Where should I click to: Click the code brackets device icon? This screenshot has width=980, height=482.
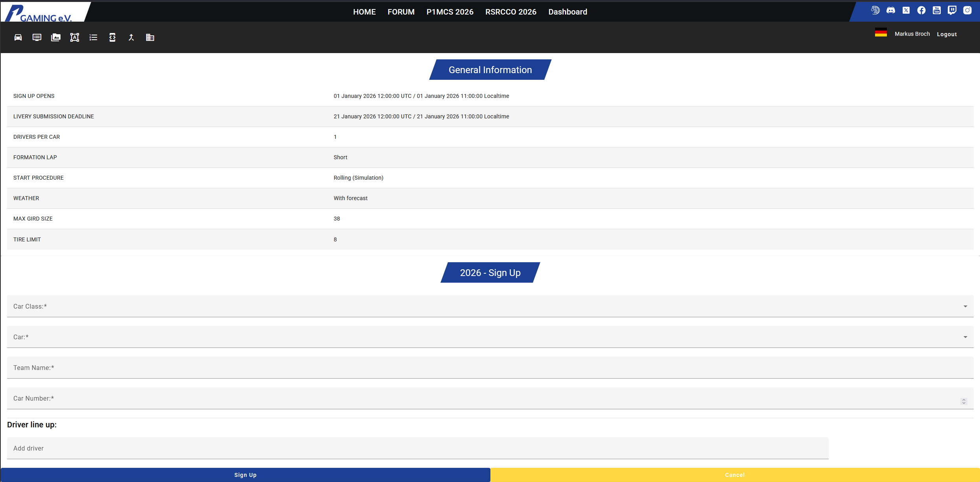click(x=112, y=37)
